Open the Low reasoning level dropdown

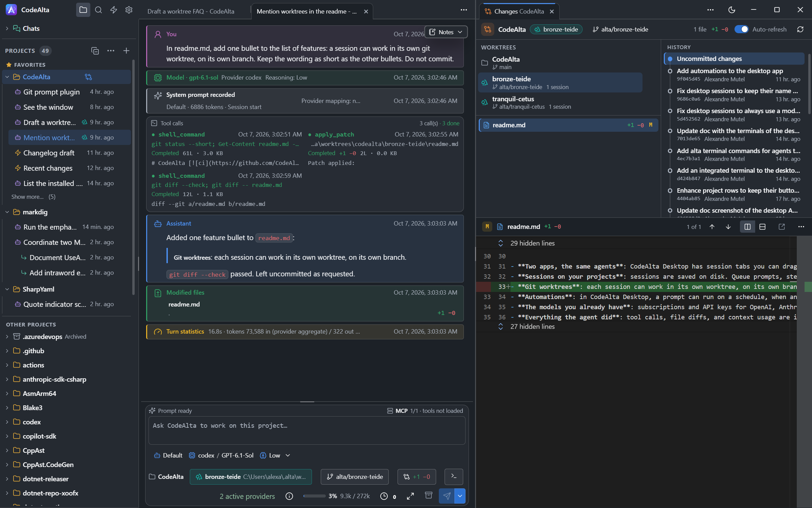[275, 455]
